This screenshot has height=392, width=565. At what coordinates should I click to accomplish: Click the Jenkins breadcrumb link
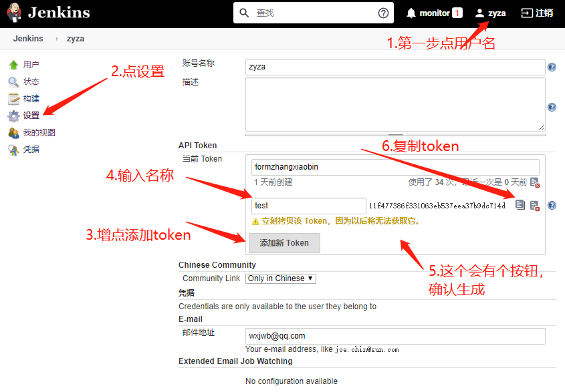point(28,39)
